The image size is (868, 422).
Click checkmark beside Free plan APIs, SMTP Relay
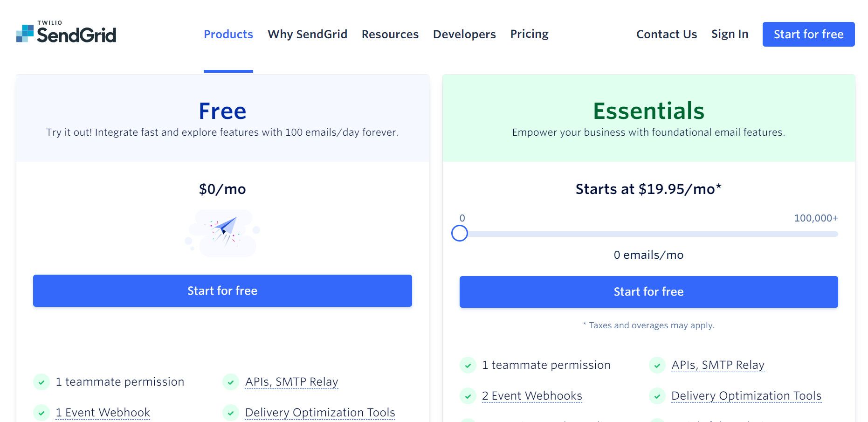tap(231, 382)
